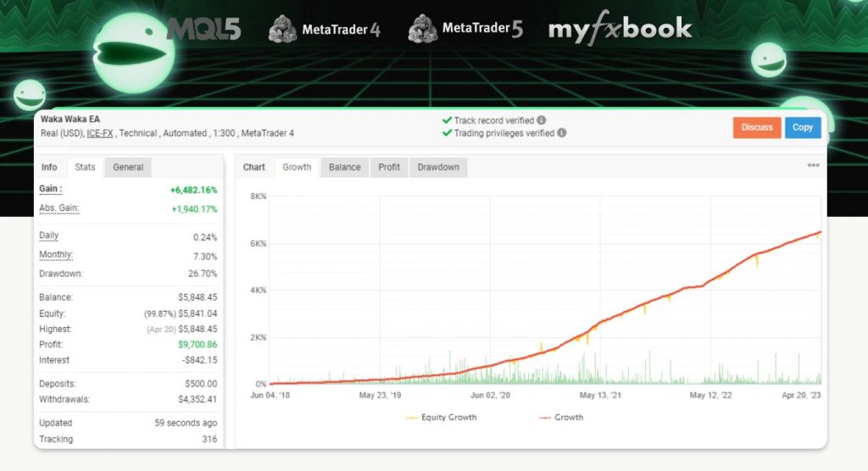Click the Tracking count 316
This screenshot has width=868, height=471.
(210, 439)
